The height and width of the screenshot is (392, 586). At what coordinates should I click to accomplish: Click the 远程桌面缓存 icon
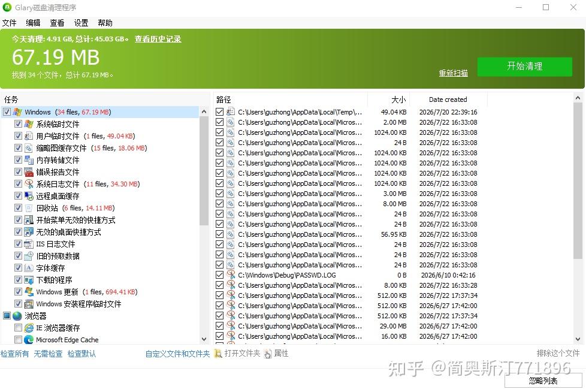[29, 195]
